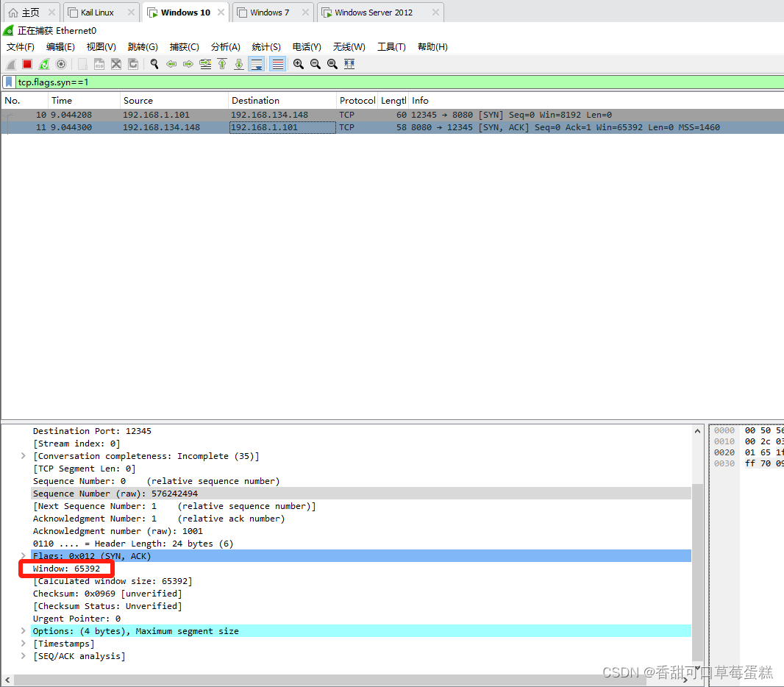Viewport: 784px width, 687px height.
Task: Select the Window: 65392 field
Action: [x=65, y=568]
